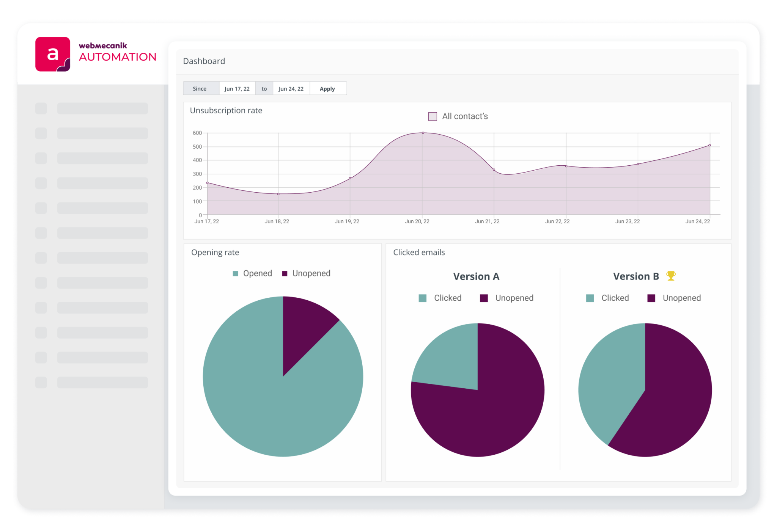This screenshot has height=532, width=777.
Task: Click the Jun 18, 22 lowest data point
Action: point(278,194)
